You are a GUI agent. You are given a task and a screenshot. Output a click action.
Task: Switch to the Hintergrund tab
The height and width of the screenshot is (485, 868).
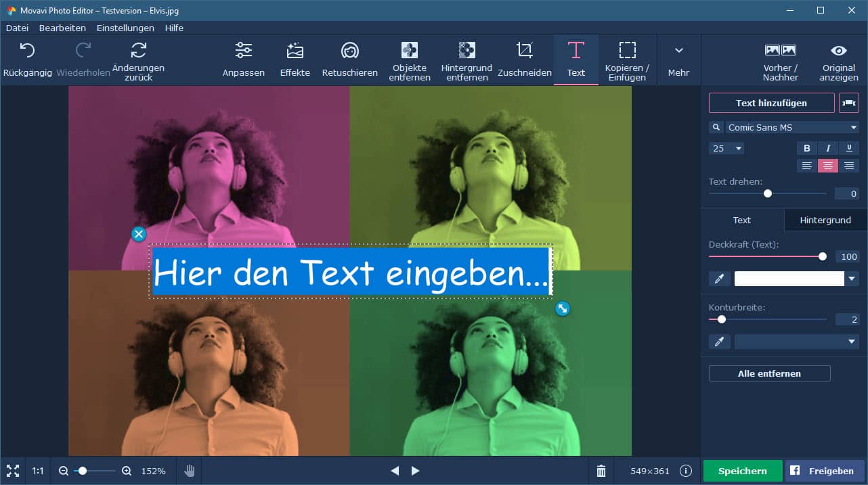tap(825, 220)
